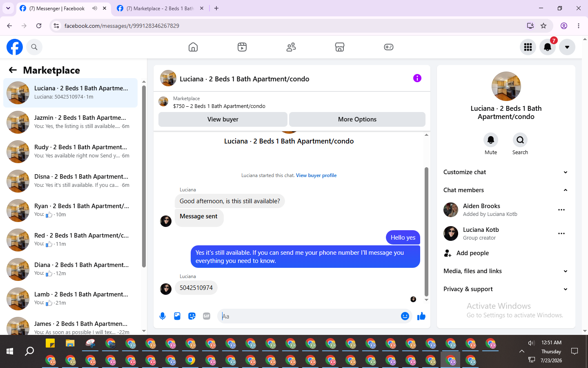Select the Luciana conversation in the list

(x=70, y=93)
